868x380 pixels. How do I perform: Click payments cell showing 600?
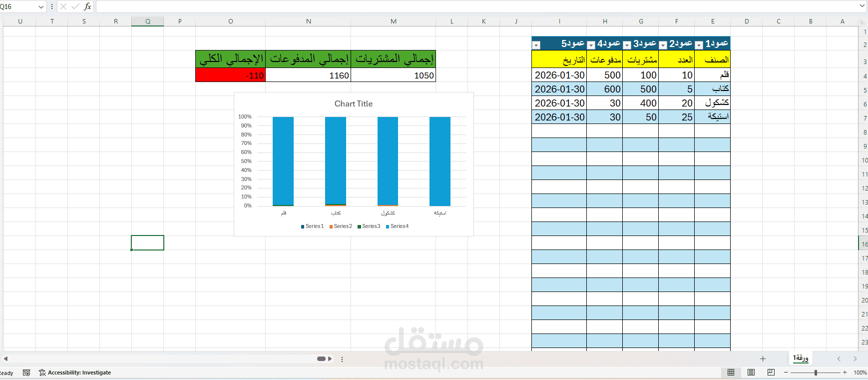(x=605, y=89)
